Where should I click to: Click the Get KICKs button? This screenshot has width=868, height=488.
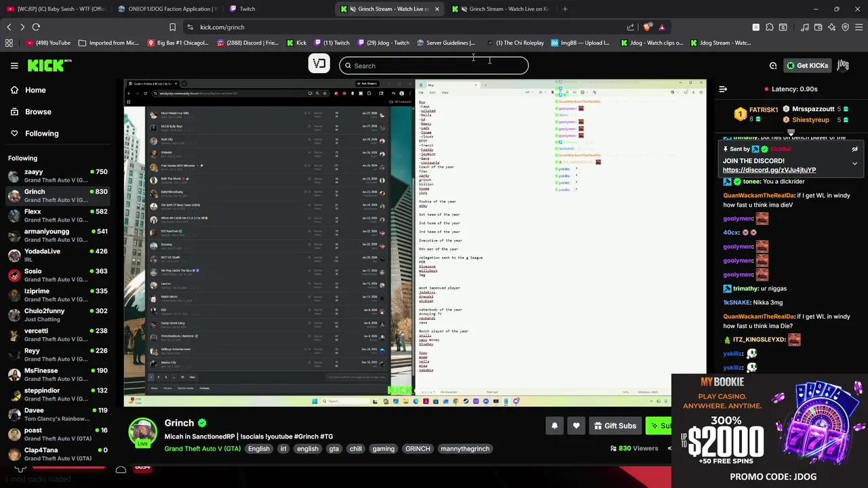[x=807, y=66]
